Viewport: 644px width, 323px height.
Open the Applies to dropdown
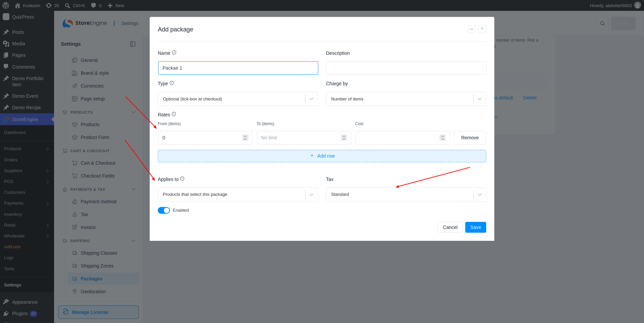click(x=238, y=194)
